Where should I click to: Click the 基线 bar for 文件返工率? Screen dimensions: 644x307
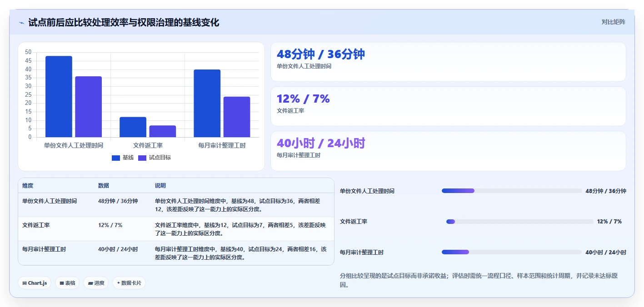pos(133,127)
